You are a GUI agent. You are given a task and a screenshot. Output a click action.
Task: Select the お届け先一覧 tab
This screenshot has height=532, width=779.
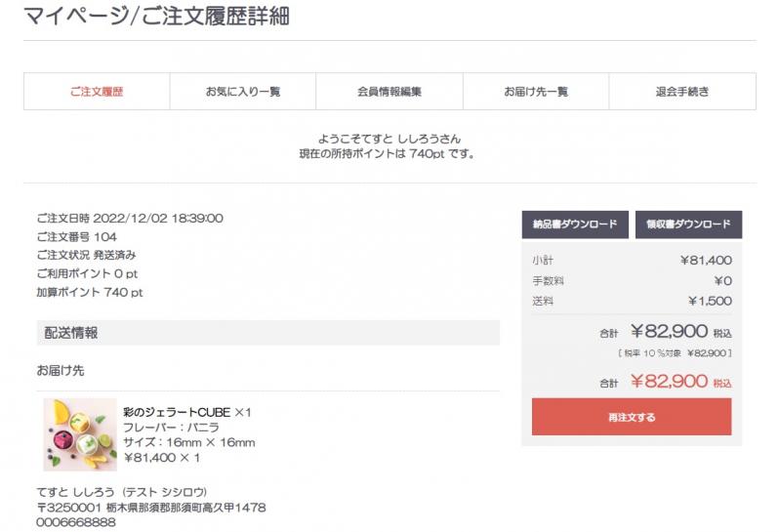click(535, 92)
